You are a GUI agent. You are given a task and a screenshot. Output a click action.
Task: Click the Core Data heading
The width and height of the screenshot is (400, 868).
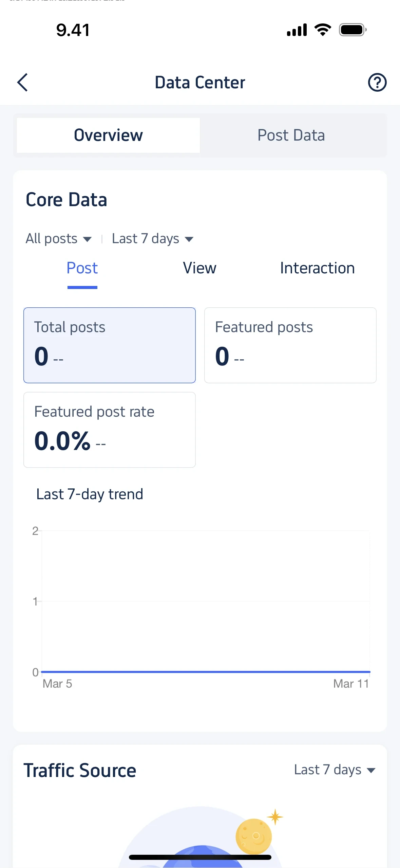66,199
